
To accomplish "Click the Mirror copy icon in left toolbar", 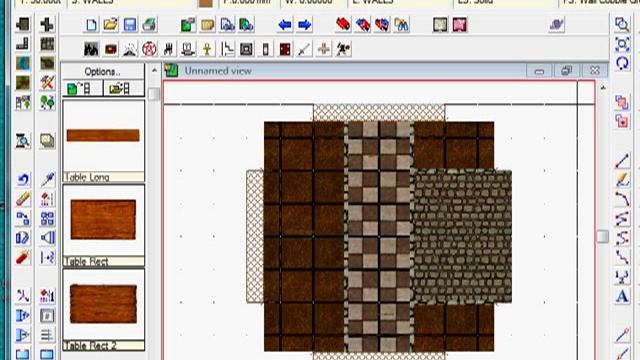I will (x=47, y=238).
